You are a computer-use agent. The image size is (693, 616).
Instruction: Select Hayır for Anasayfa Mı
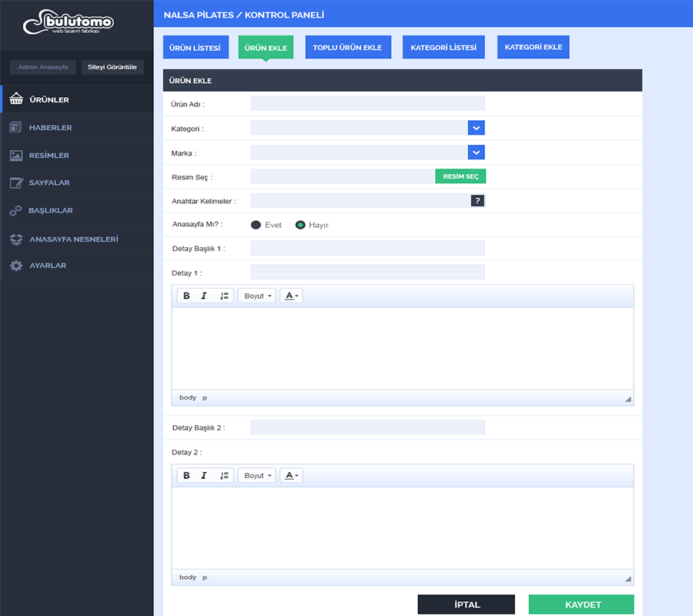[x=300, y=225]
